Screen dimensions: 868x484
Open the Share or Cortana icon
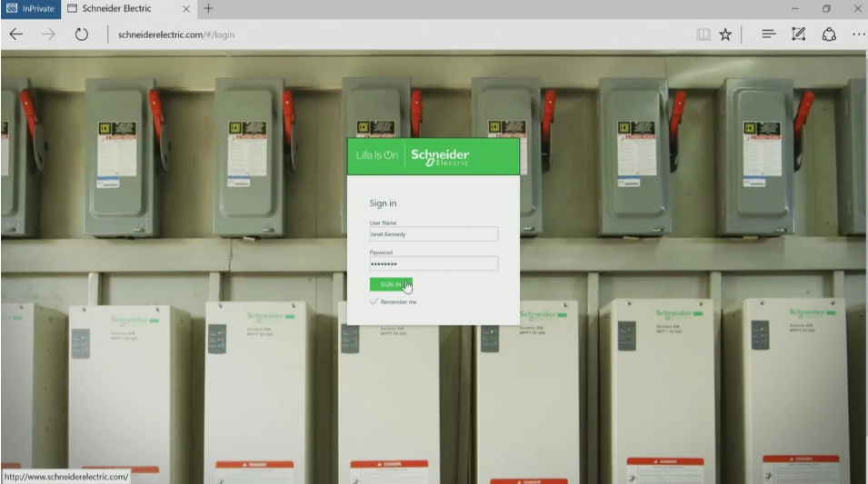[829, 35]
